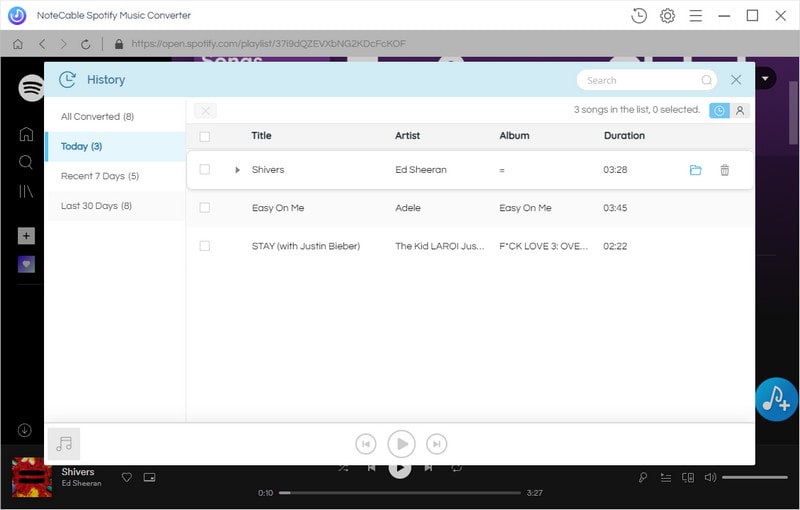Click the download app icon in sidebar
The width and height of the screenshot is (800, 510).
click(24, 430)
